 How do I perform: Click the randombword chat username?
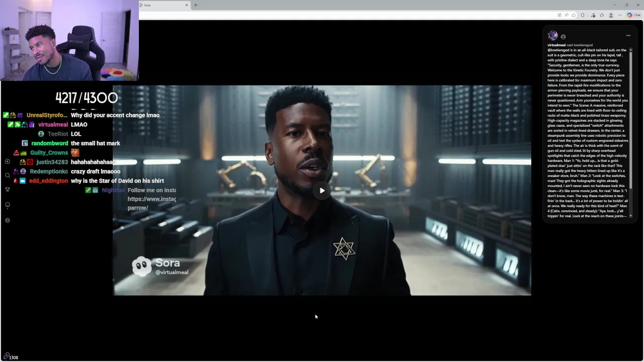pos(50,143)
